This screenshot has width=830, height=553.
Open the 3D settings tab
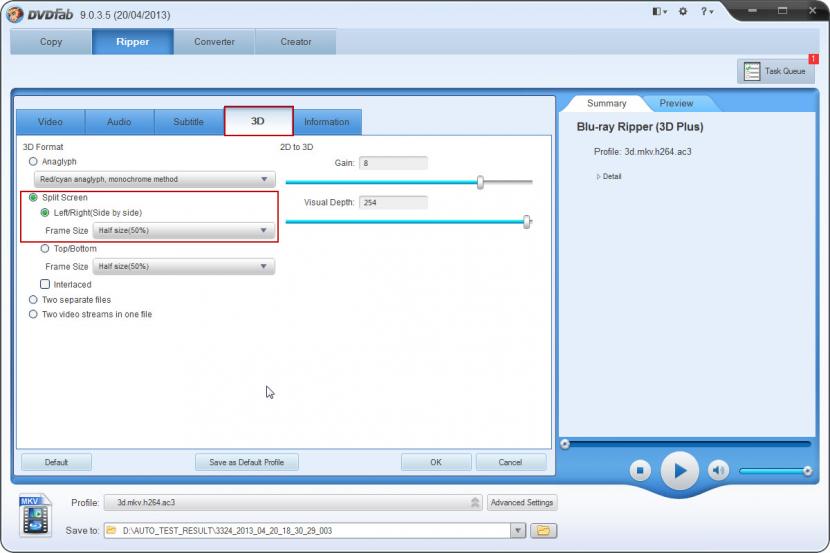(258, 121)
